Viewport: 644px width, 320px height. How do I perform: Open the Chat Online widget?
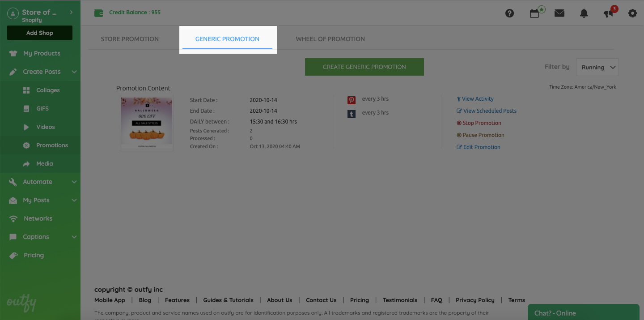[x=583, y=313]
